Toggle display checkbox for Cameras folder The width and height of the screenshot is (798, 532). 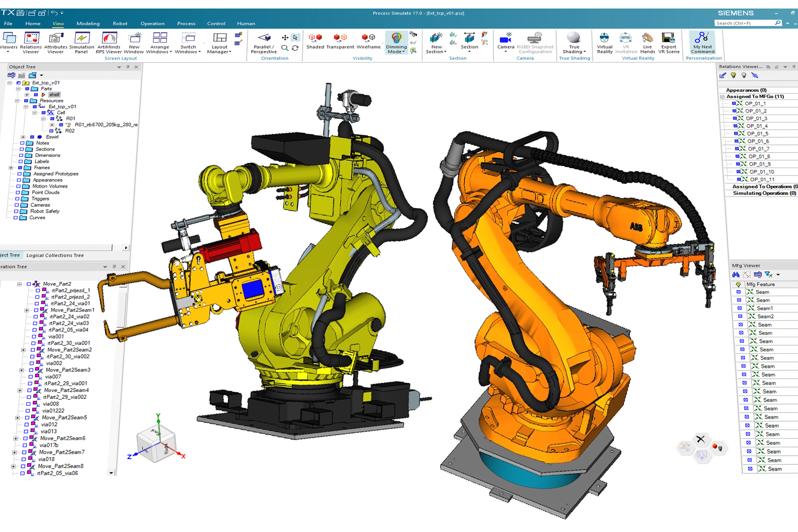click(17, 205)
